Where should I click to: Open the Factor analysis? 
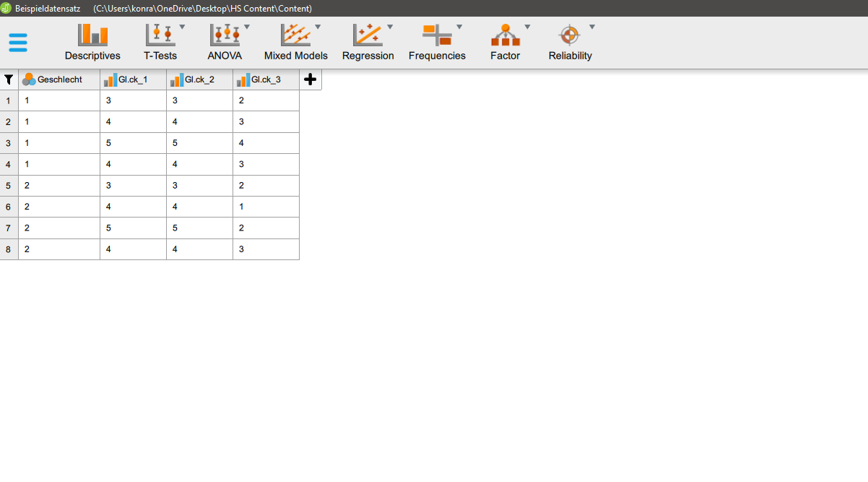point(505,41)
